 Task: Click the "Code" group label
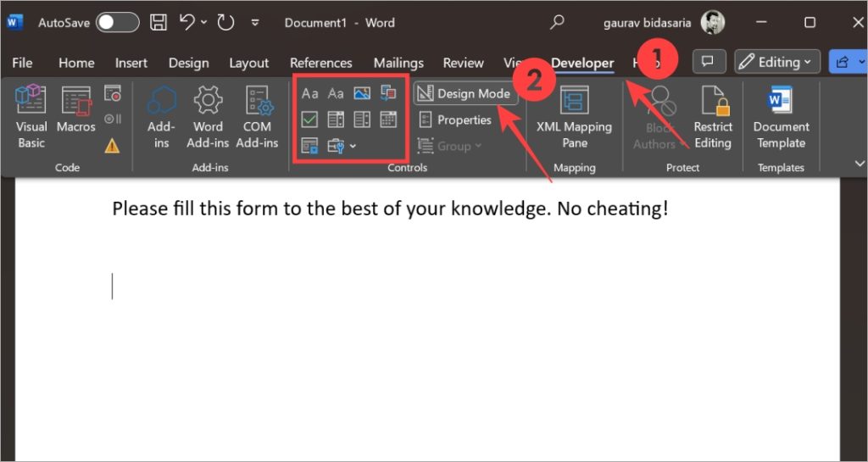[67, 167]
